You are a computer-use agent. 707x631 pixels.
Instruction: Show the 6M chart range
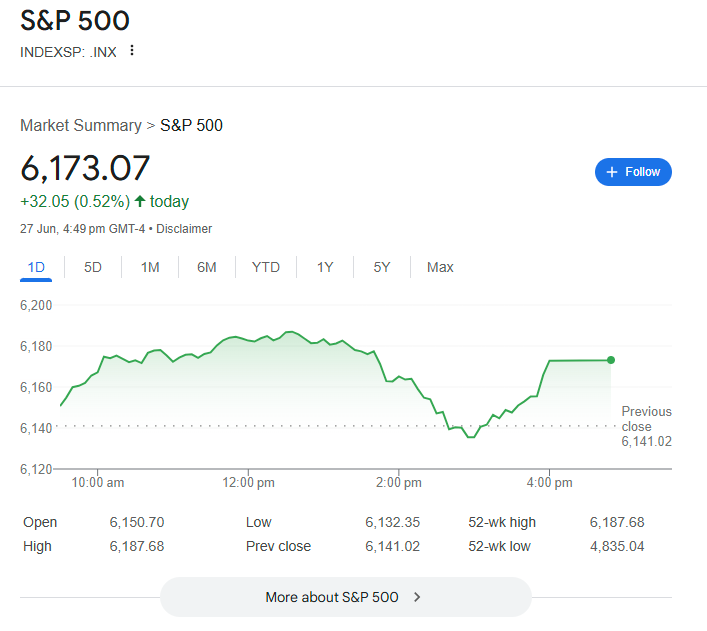[x=207, y=267]
